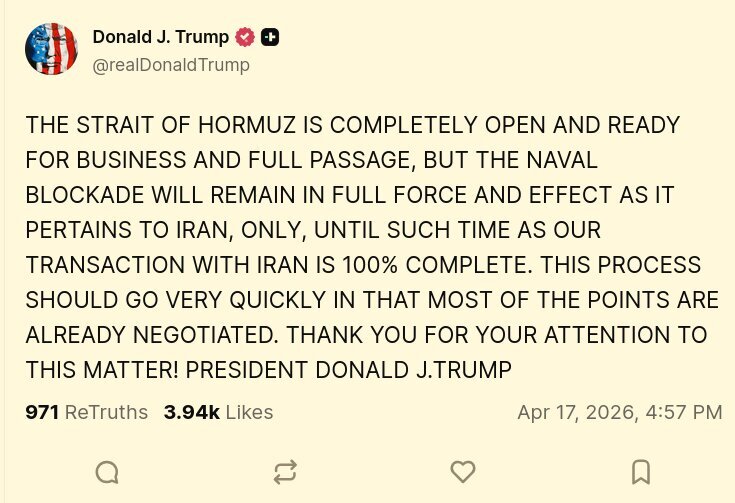Click the Apr 17, 2026 timestamp
Screen dimensions: 735x503
[619, 412]
